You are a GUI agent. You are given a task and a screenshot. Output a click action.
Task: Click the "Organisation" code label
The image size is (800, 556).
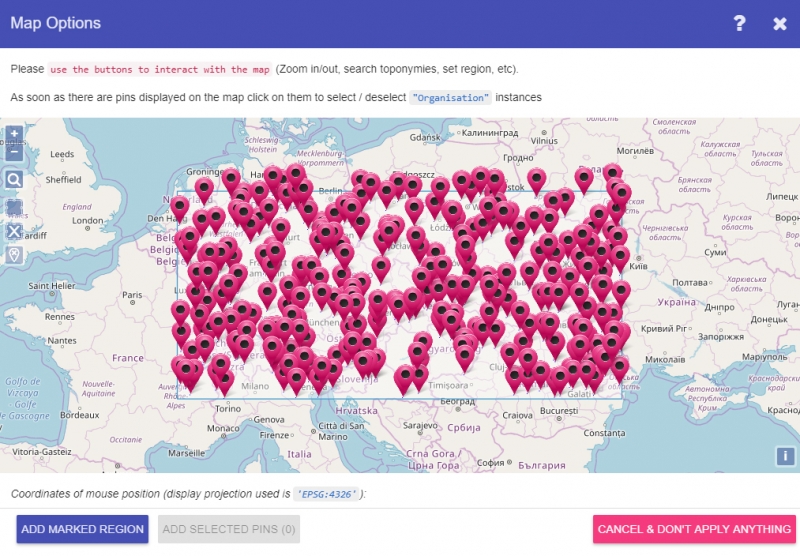pyautogui.click(x=450, y=97)
